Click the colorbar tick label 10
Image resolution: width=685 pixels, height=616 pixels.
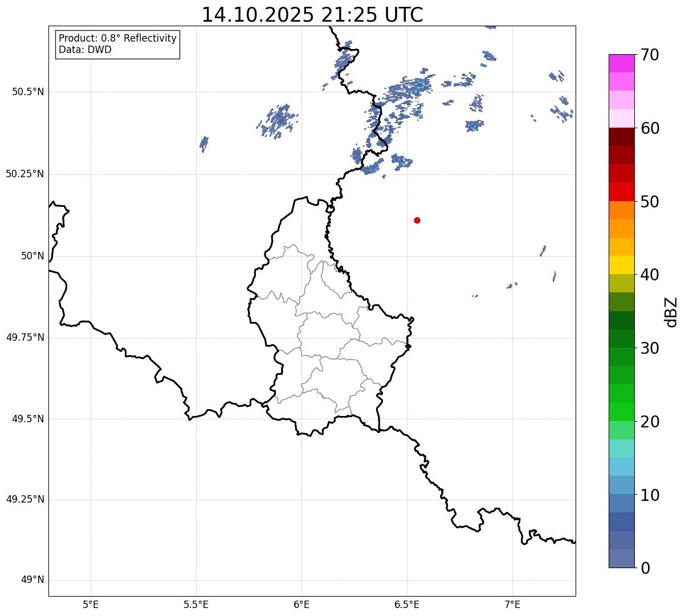click(x=649, y=495)
